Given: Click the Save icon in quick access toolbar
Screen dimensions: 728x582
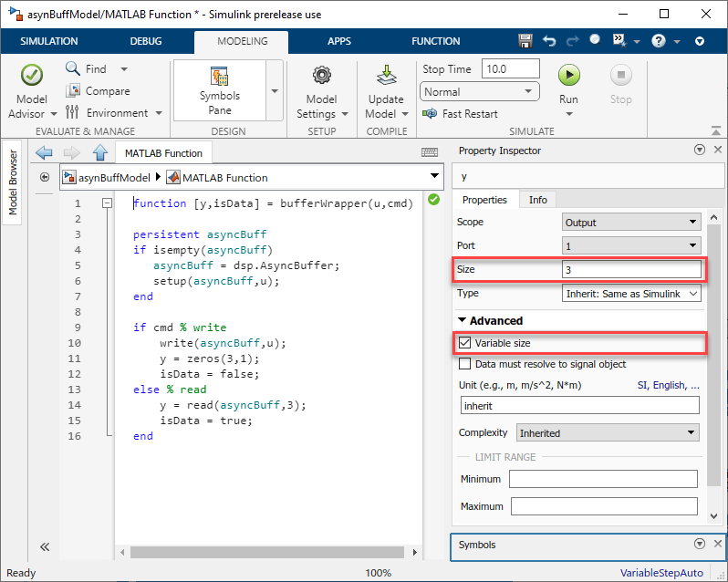Looking at the screenshot, I should pos(525,41).
